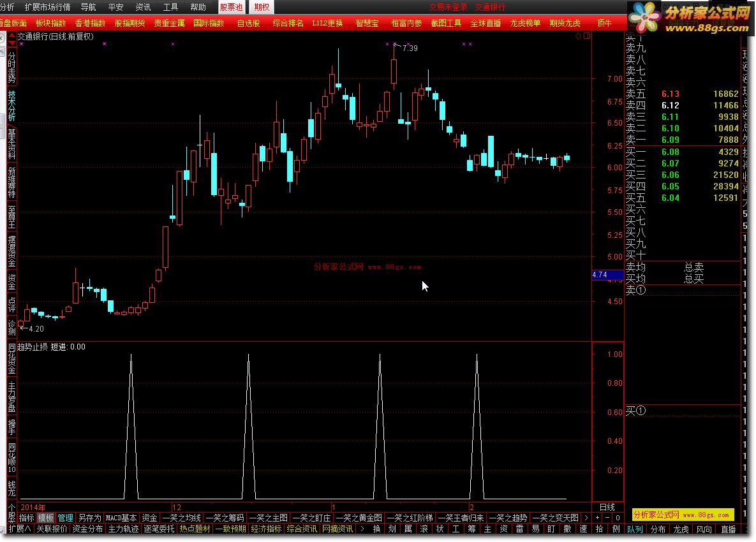Open the 工具 menu
The width and height of the screenshot is (756, 542).
pos(171,7)
